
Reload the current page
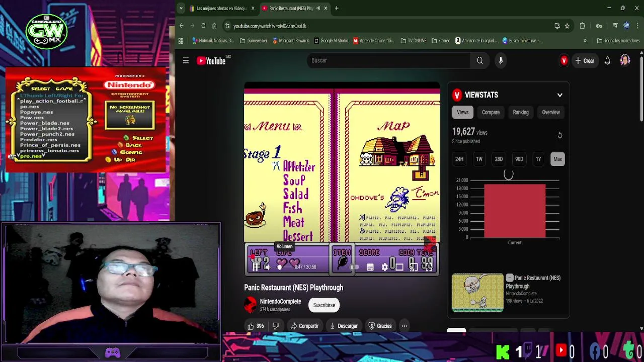coord(203,26)
